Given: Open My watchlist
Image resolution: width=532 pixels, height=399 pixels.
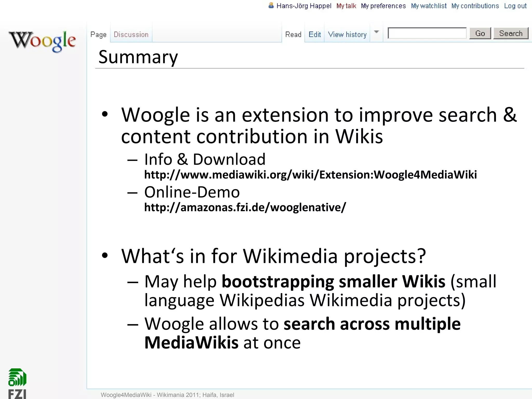Looking at the screenshot, I should pyautogui.click(x=429, y=6).
